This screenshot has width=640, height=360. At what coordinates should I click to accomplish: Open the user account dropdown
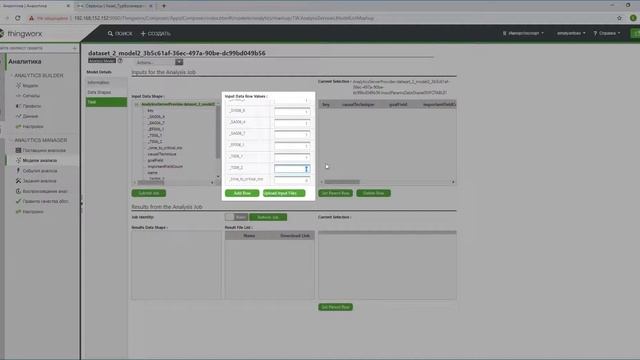[571, 33]
